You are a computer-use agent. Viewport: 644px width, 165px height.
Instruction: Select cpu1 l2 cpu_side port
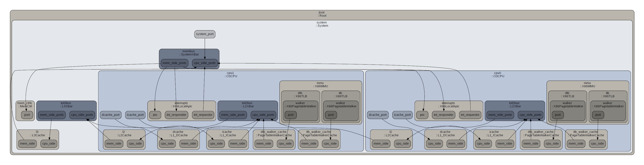135,144
